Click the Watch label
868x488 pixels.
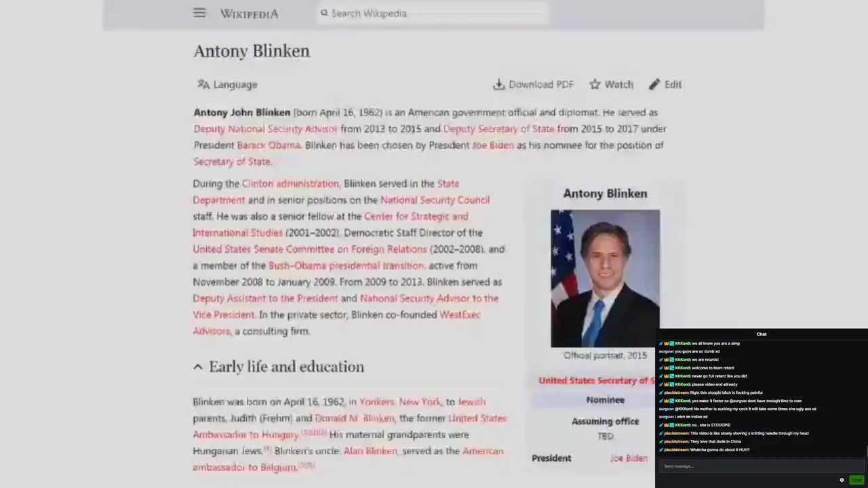tap(618, 85)
